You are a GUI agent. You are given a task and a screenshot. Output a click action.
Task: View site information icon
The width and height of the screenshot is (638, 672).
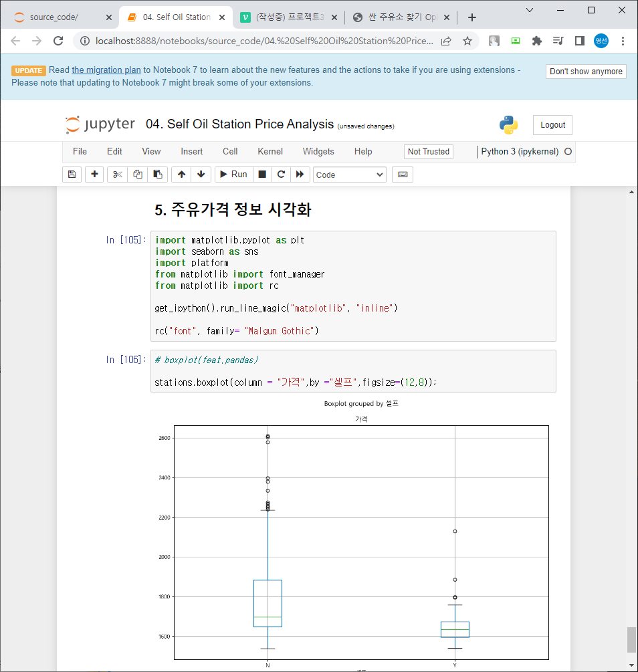tap(85, 41)
